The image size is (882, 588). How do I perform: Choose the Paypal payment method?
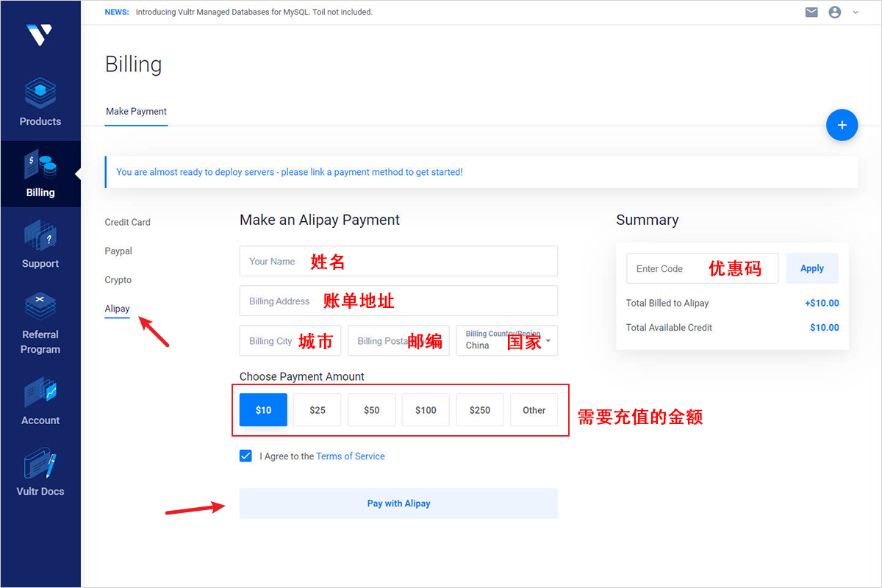pos(118,251)
